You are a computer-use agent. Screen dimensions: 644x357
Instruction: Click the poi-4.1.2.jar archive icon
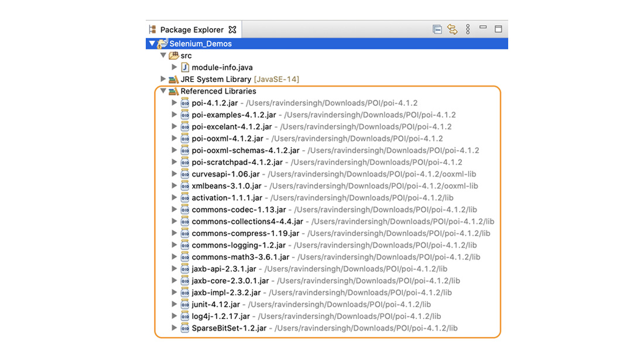[184, 103]
